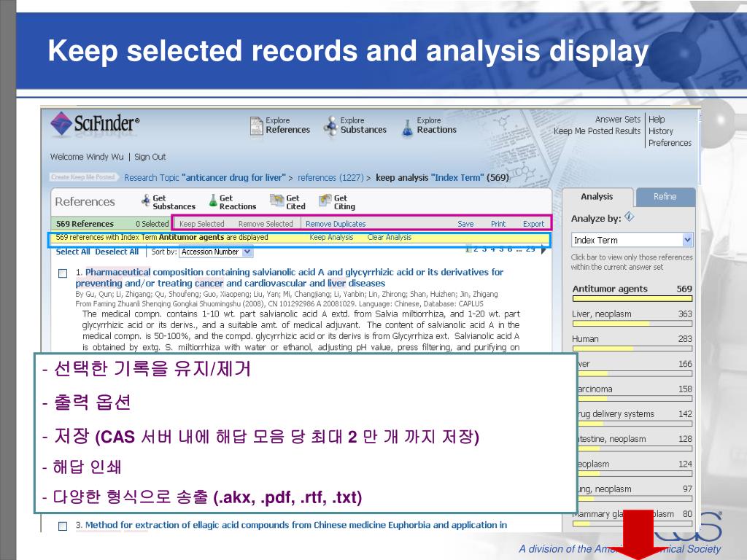Click the Human analysis bar
Viewport: 747px width, 560px height.
632,349
